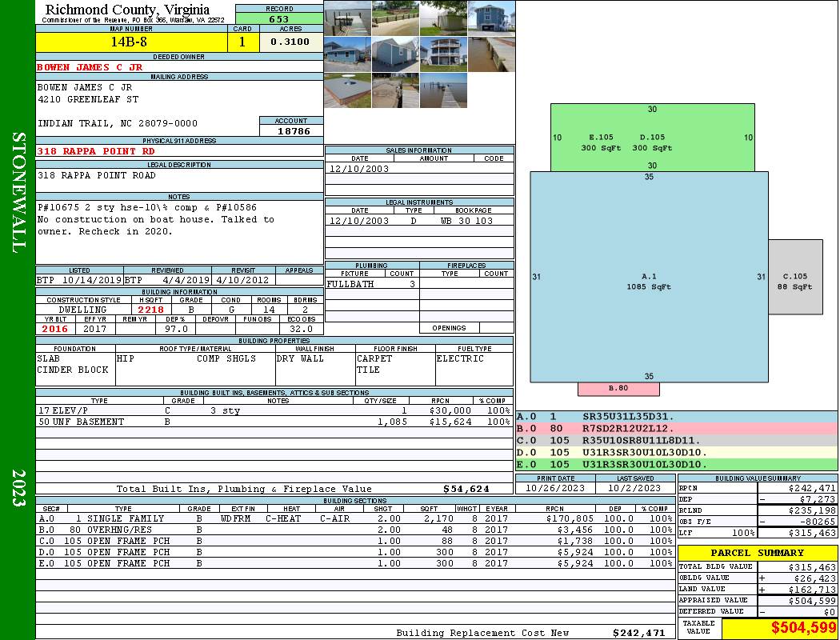Click the 50 UNF BASEMENT built-ins row
This screenshot has height=640, width=840.
coord(274,422)
